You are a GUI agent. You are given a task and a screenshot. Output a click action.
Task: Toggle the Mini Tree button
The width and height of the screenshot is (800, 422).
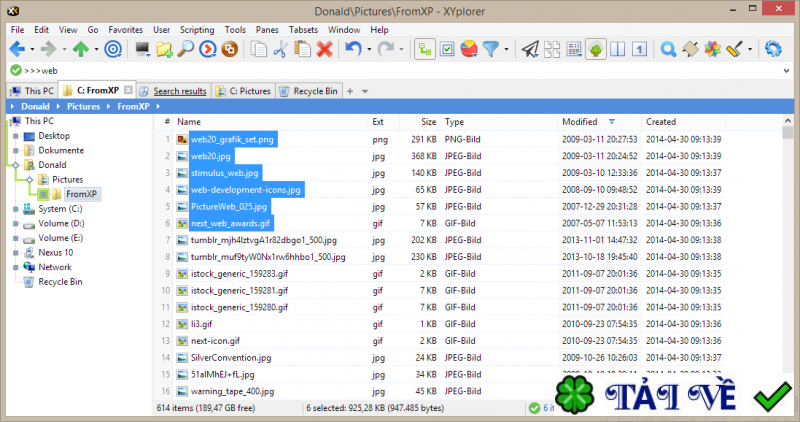click(595, 49)
